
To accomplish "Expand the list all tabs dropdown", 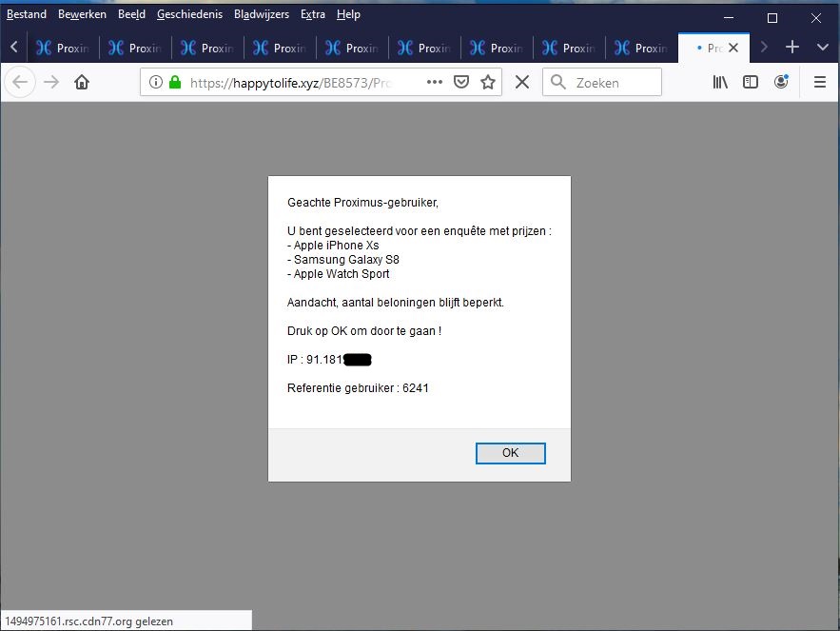I will pyautogui.click(x=822, y=48).
